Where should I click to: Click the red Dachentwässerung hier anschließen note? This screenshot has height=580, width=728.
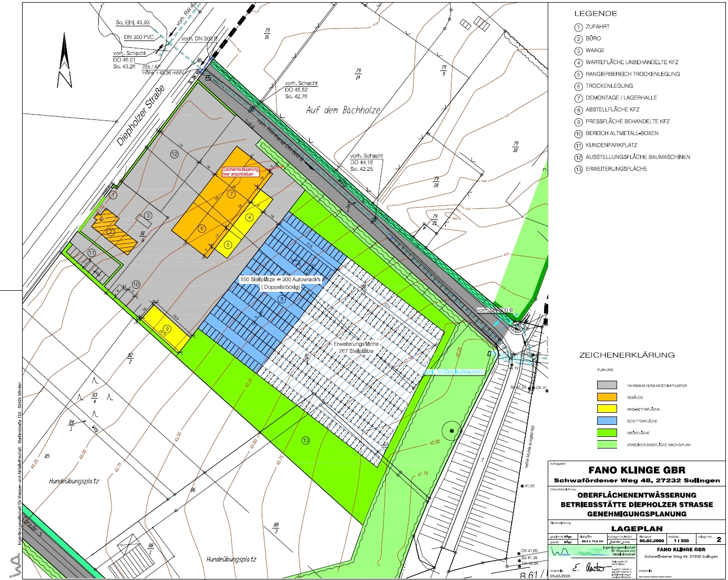coord(240,171)
